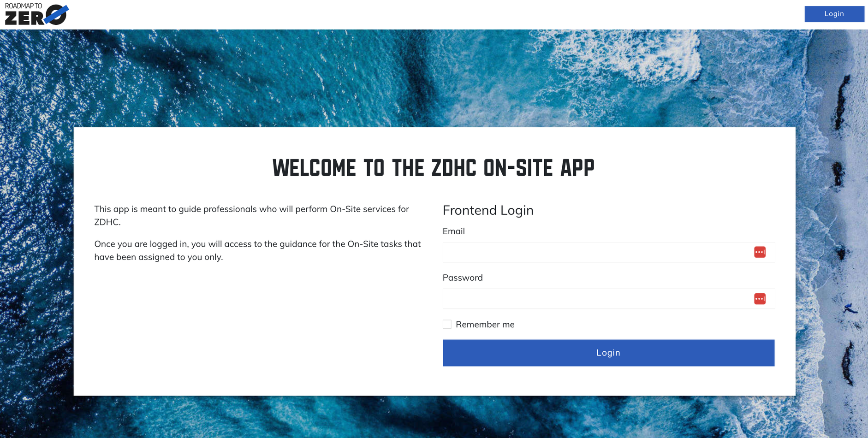
Task: Click the paragraph starting 'This app is meant'
Action: pos(252,215)
